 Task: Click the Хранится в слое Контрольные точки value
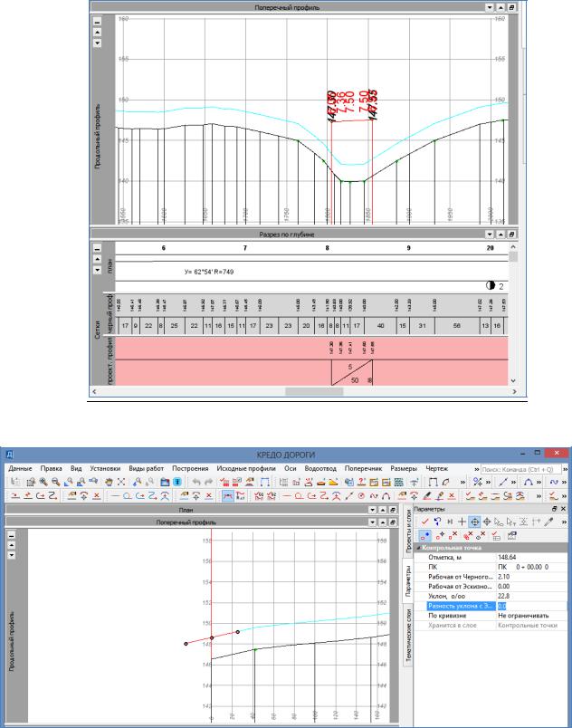click(531, 626)
